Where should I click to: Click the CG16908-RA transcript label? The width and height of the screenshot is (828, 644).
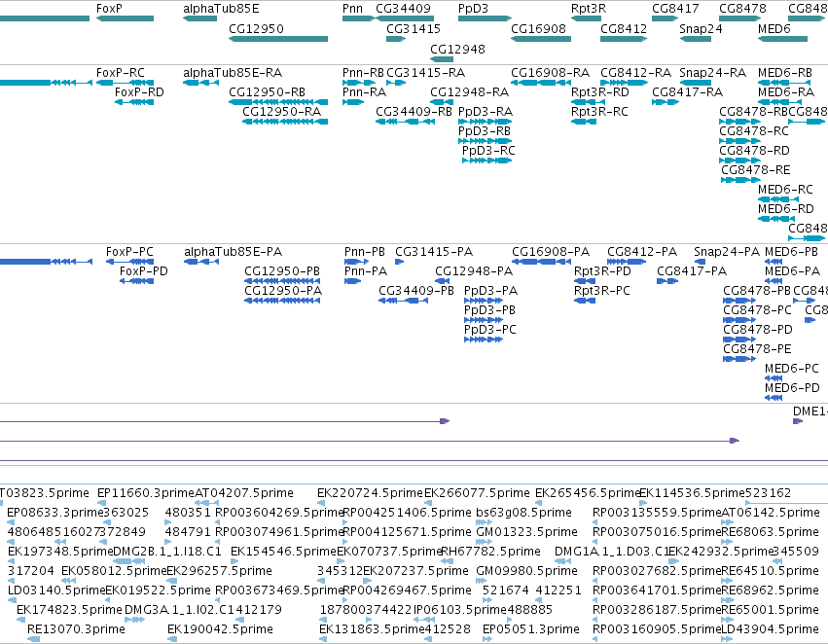[x=550, y=72]
